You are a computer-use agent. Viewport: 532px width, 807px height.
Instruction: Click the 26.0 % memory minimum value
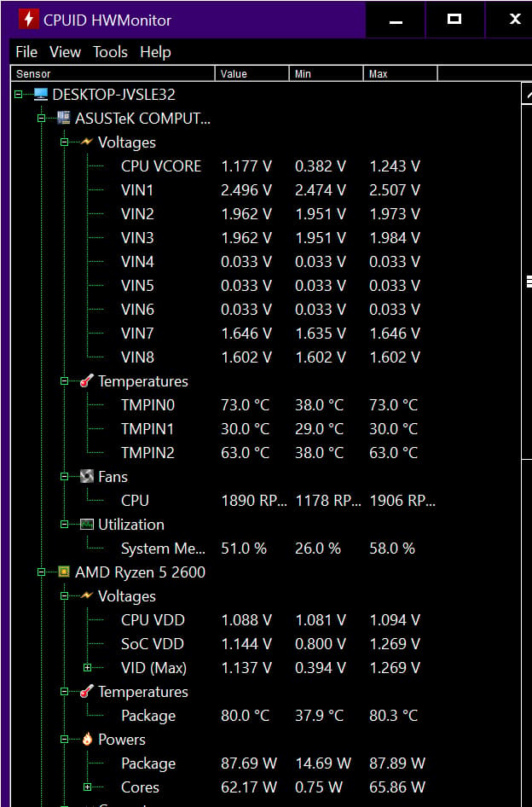click(318, 549)
